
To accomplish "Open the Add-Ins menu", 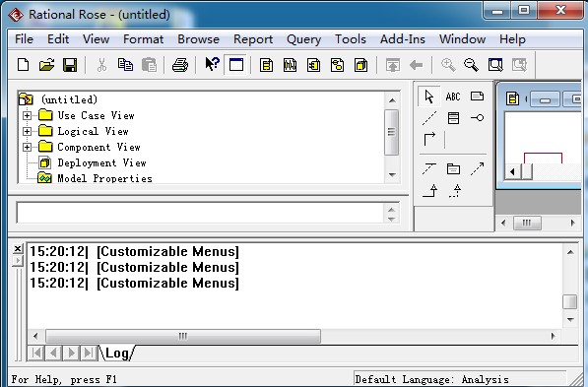I will click(x=403, y=39).
